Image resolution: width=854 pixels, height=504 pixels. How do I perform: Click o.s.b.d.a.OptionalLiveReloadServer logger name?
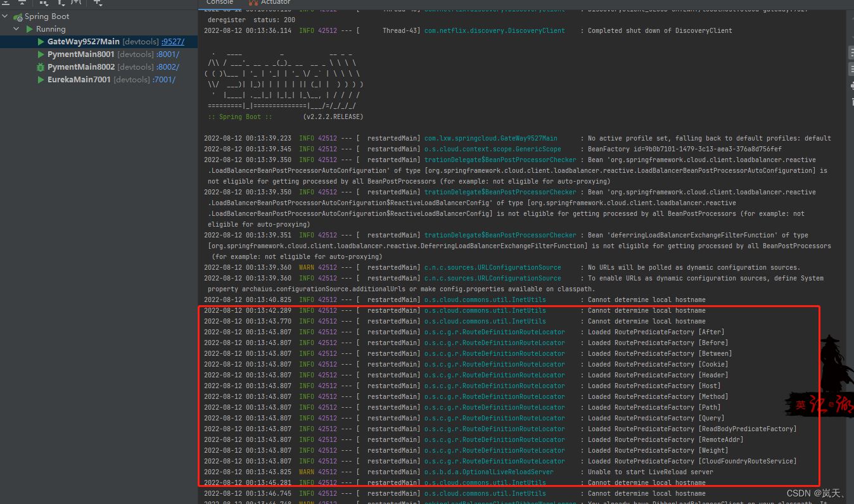[489, 472]
